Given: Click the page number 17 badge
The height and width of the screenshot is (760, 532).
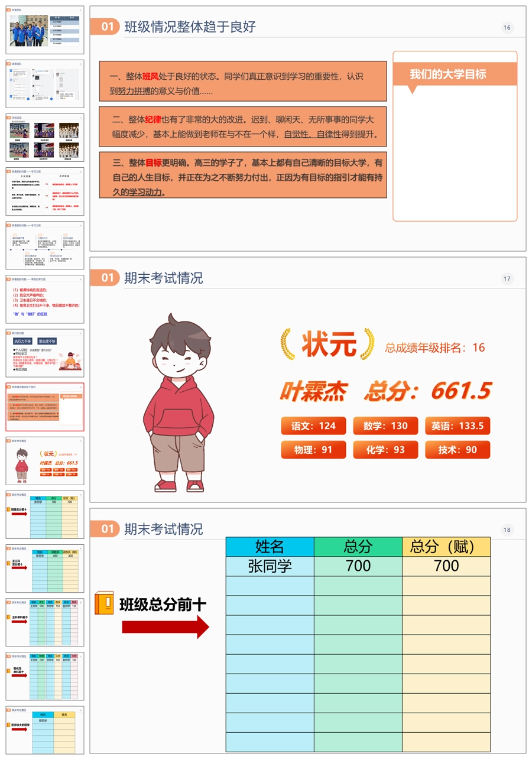Looking at the screenshot, I should click(507, 279).
